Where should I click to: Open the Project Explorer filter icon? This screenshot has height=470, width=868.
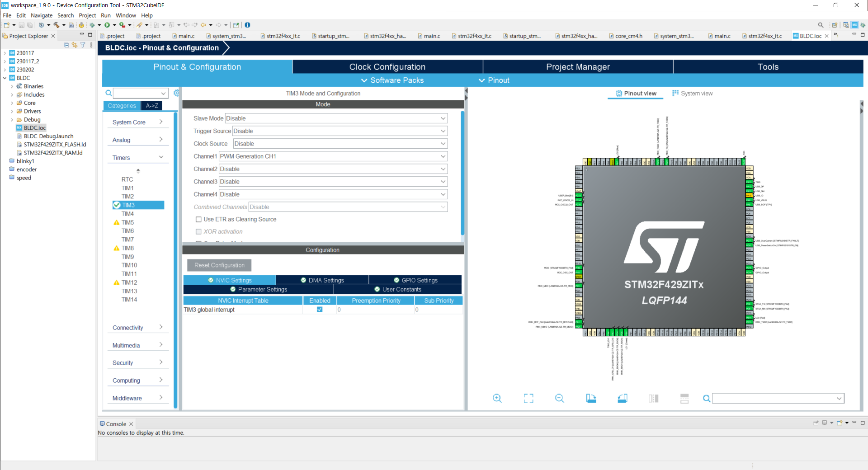83,45
